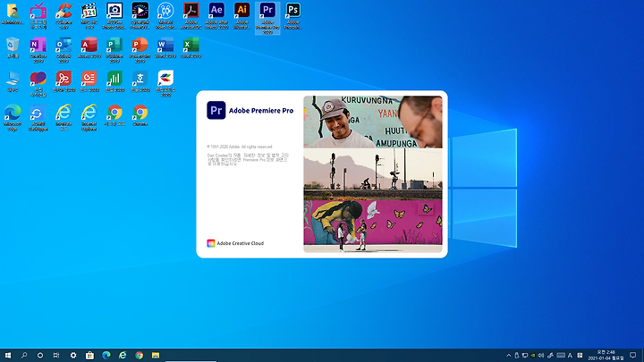The image size is (644, 362).
Task: Open the volume speaker tray icon
Action: [541, 356]
